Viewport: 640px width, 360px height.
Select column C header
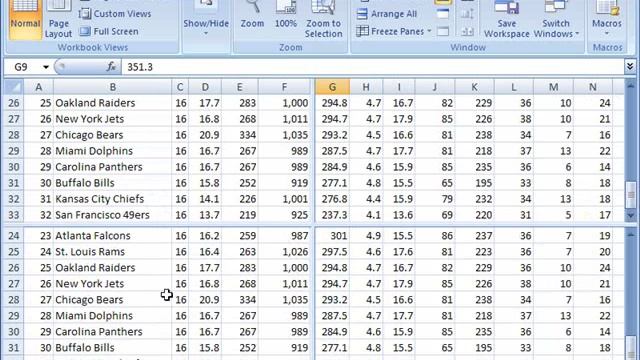click(180, 87)
